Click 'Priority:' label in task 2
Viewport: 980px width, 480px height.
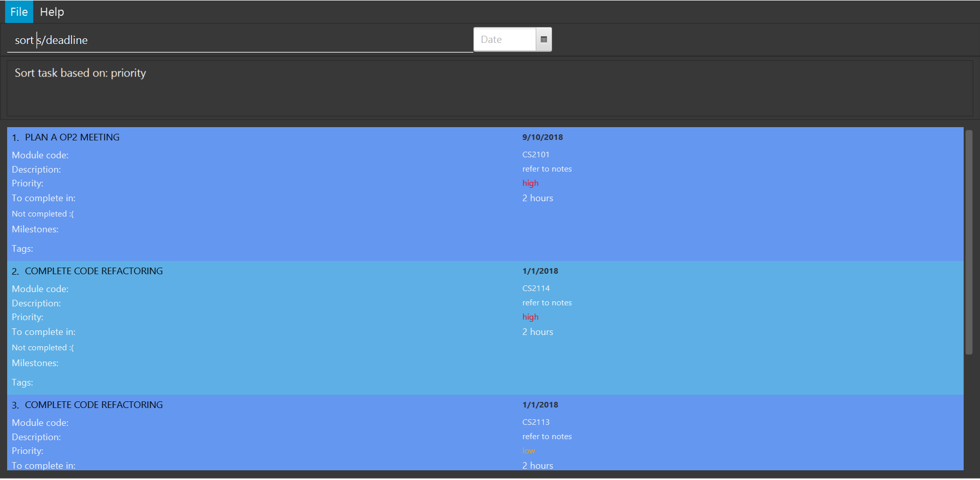pos(28,317)
